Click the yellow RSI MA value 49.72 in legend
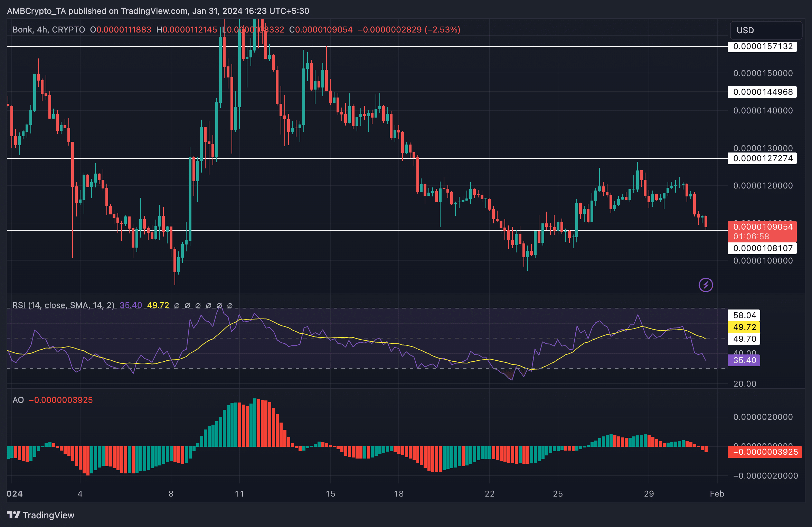Viewport: 812px width, 527px height. [158, 305]
